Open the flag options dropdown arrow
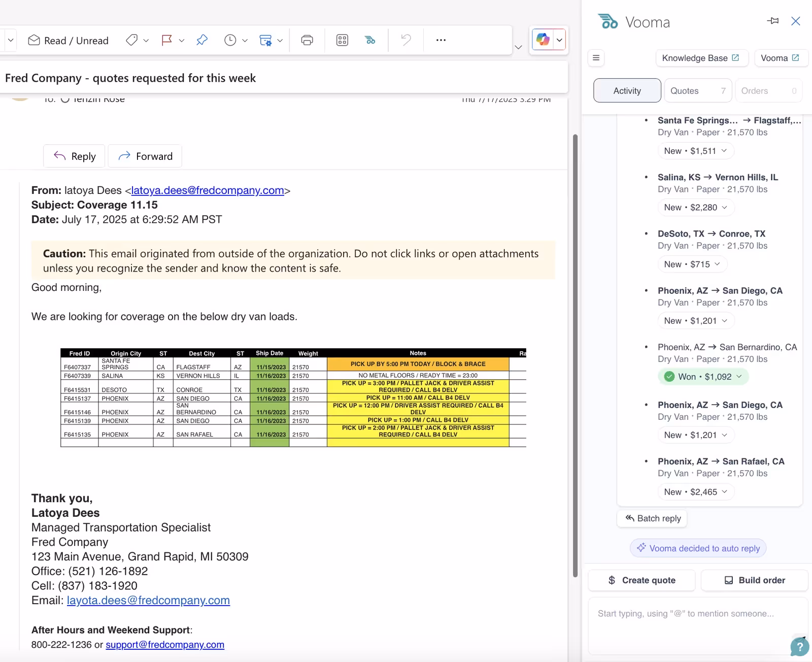This screenshot has height=662, width=812. (182, 41)
